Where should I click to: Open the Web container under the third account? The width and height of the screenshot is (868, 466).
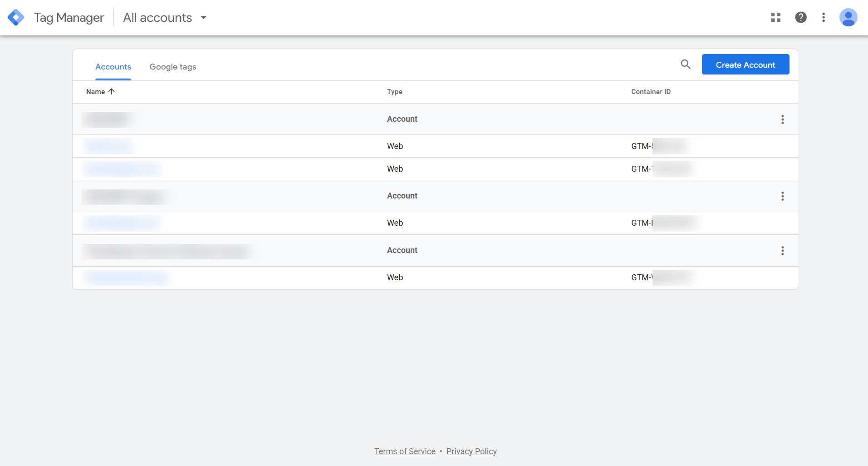(x=126, y=278)
